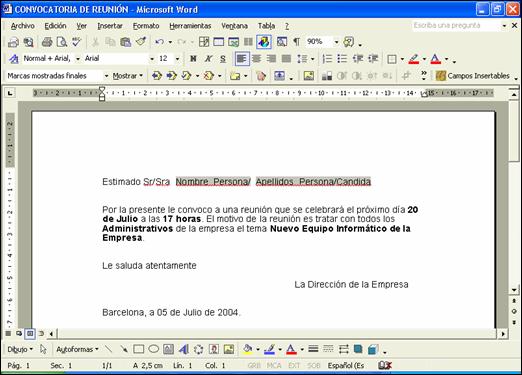Insert WordArt from the Drawing toolbar
The image size is (522, 375).
(183, 349)
